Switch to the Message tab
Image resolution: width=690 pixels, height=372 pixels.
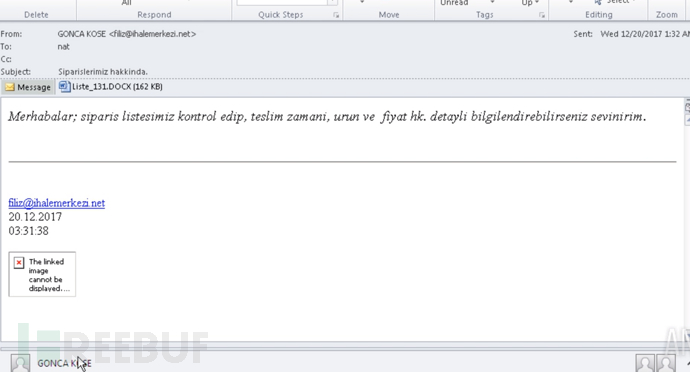click(28, 87)
